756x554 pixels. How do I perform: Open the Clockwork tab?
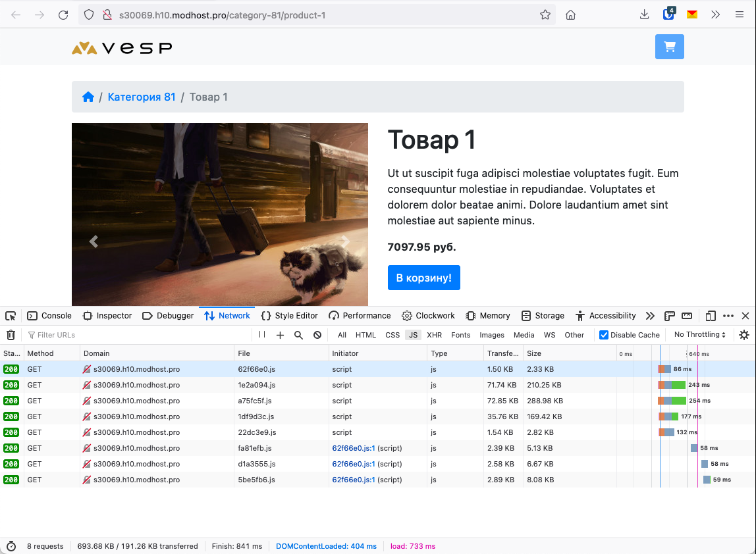click(x=428, y=316)
